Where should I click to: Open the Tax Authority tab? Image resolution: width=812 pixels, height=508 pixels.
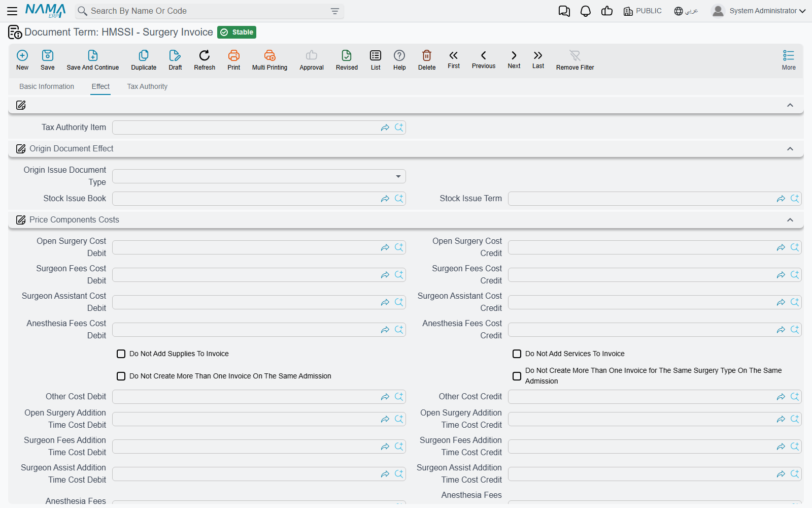147,86
